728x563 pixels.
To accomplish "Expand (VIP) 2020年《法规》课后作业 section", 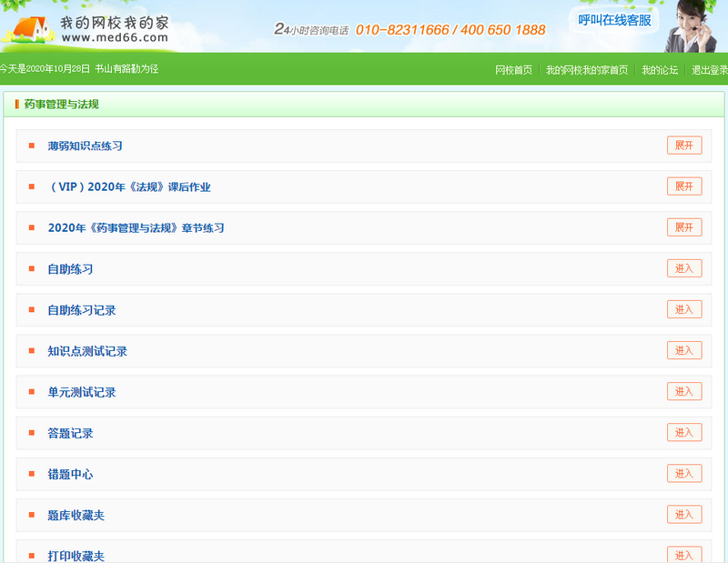I will point(684,186).
